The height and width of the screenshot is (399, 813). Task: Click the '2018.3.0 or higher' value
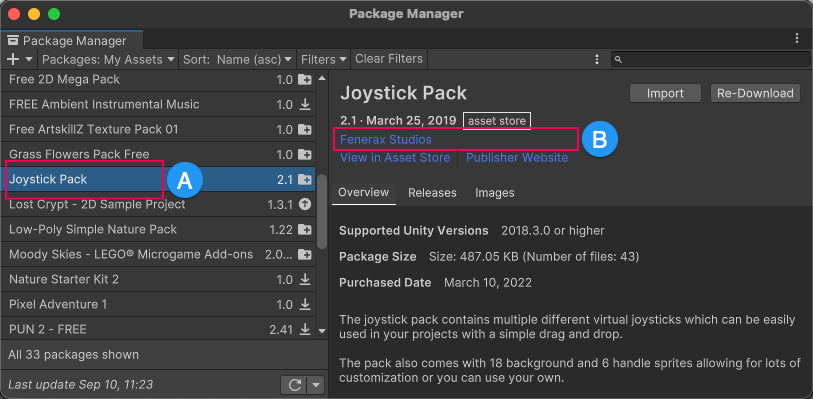(x=553, y=231)
